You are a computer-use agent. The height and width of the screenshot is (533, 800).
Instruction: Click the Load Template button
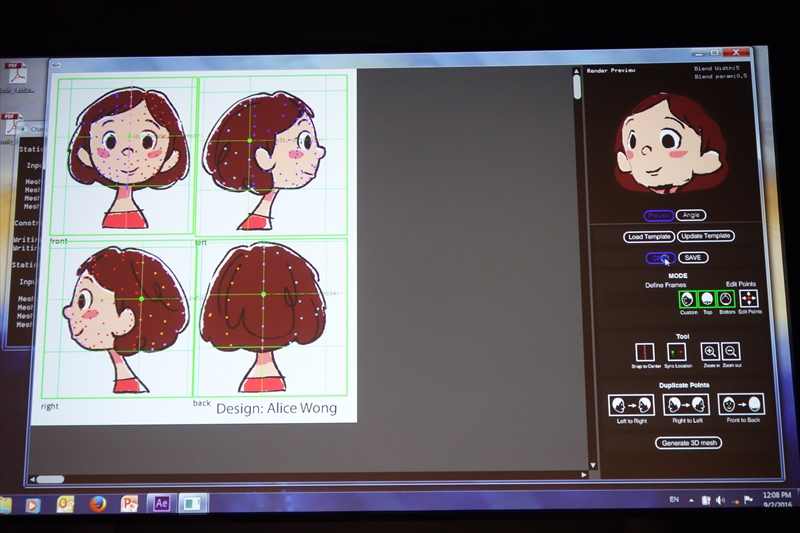649,237
